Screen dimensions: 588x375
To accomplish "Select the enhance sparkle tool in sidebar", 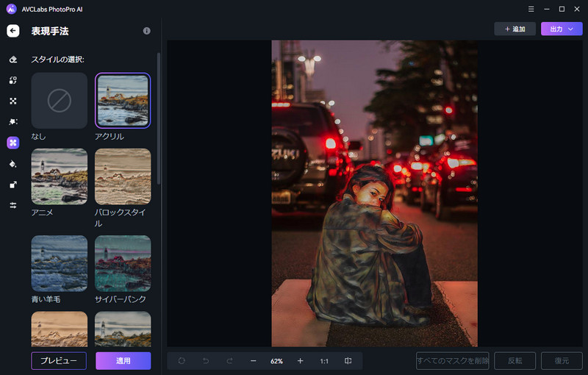I will point(13,121).
